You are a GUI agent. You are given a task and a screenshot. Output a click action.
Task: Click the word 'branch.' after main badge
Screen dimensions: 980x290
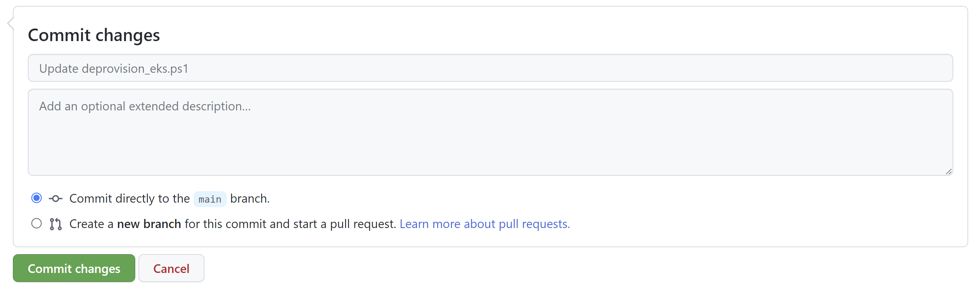coord(250,198)
